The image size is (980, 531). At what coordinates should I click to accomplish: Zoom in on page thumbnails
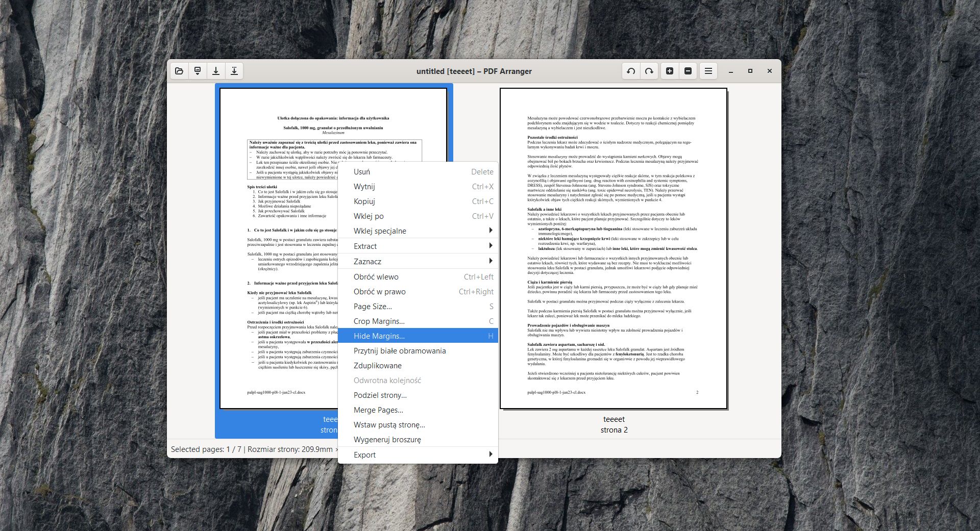[670, 71]
